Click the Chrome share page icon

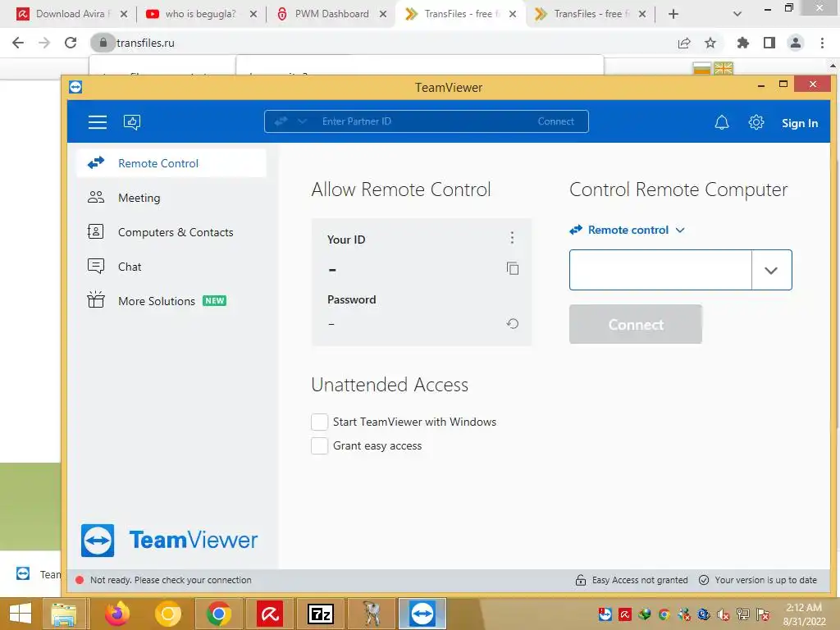pyautogui.click(x=684, y=43)
